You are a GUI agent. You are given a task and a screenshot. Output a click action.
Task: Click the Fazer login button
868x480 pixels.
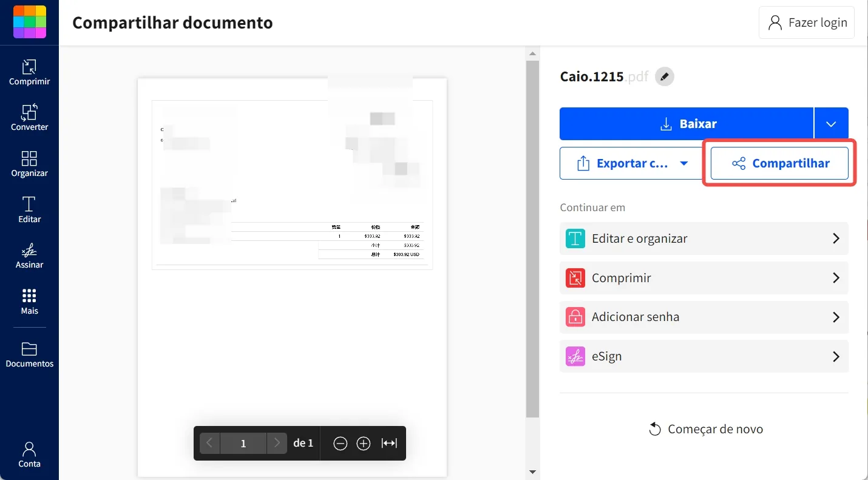[806, 23]
